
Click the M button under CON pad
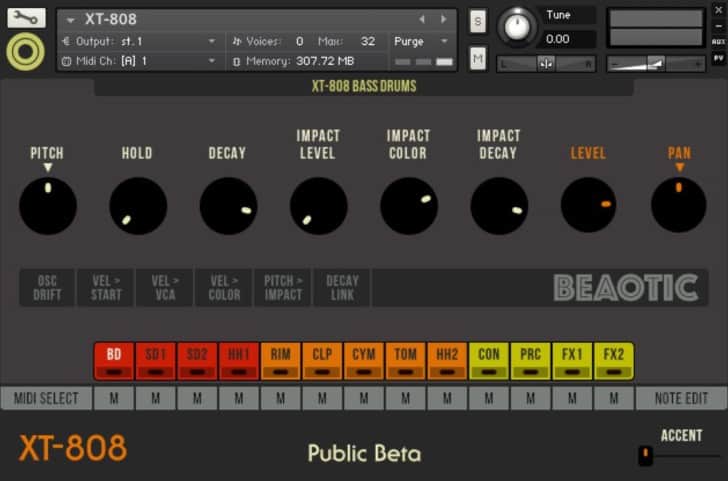coord(489,398)
